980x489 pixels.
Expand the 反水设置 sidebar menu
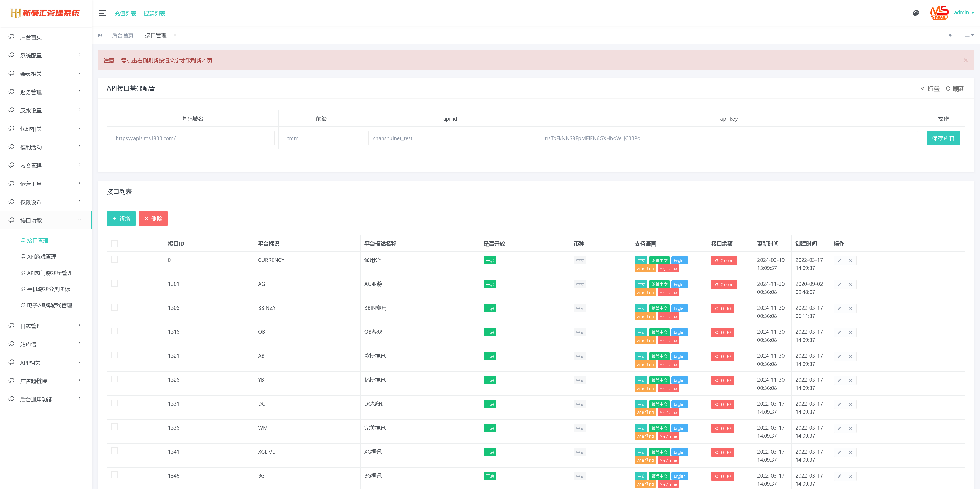46,111
